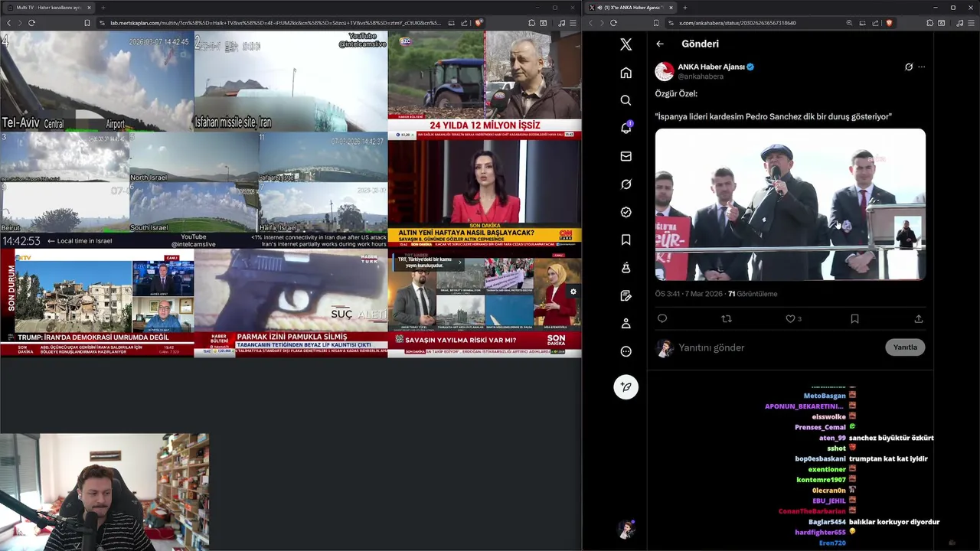Image resolution: width=980 pixels, height=551 pixels.
Task: Close the X'te ANKA Haber Ajansı tab
Action: (671, 8)
